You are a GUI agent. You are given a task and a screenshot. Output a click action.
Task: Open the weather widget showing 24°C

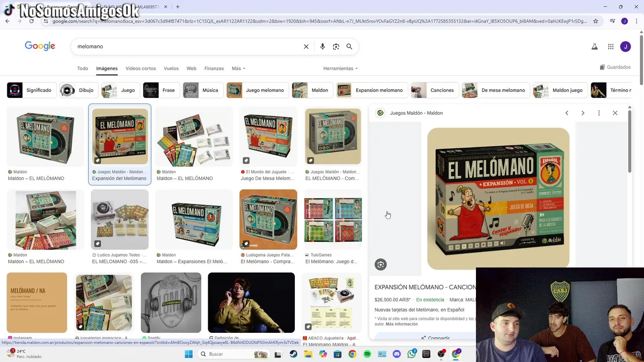tap(24, 354)
